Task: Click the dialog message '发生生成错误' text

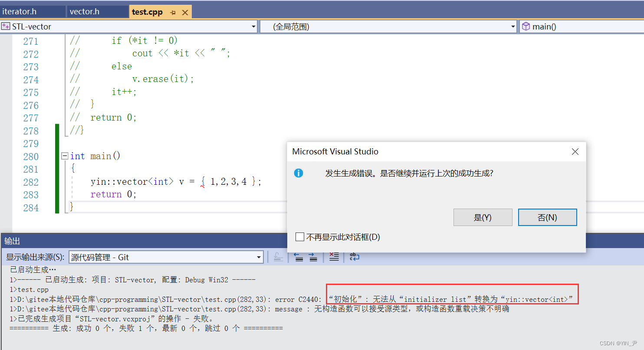Action: click(409, 173)
